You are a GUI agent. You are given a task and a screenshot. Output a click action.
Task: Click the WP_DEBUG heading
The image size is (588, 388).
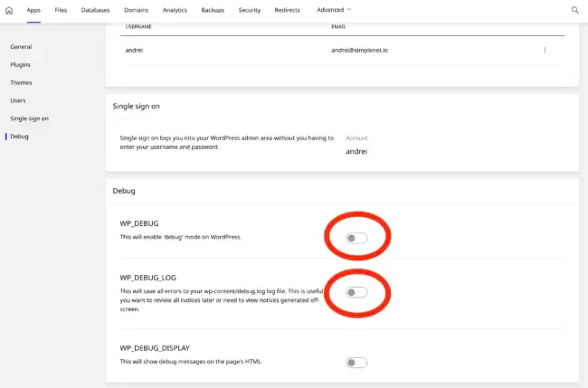139,223
